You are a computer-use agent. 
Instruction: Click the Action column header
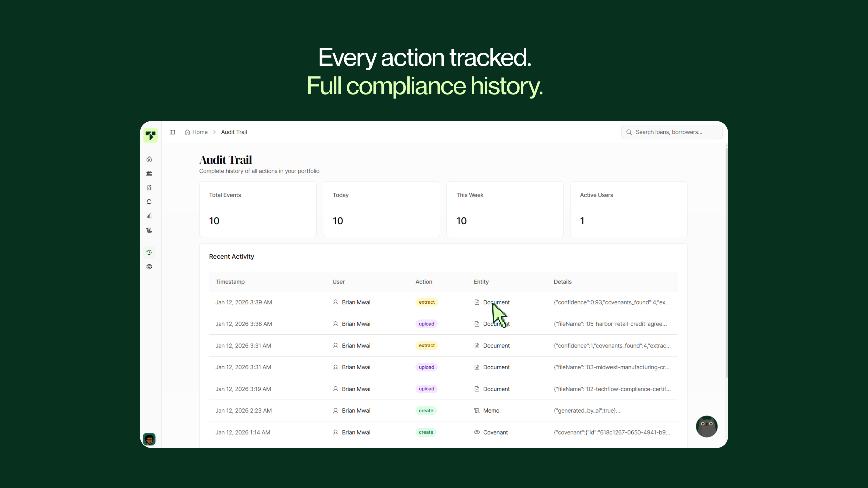[424, 282]
